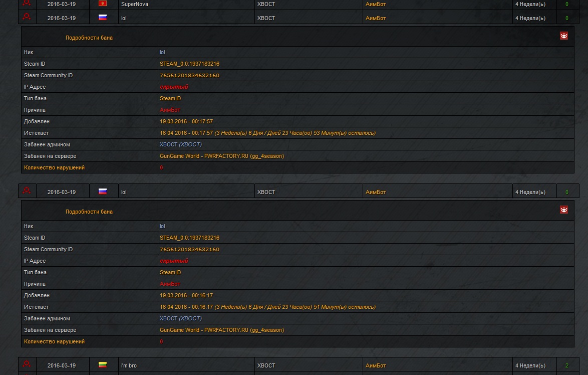Image resolution: width=588 pixels, height=375 pixels.
Task: Click the Lithuanian flag in i'm bro row
Action: 103,365
